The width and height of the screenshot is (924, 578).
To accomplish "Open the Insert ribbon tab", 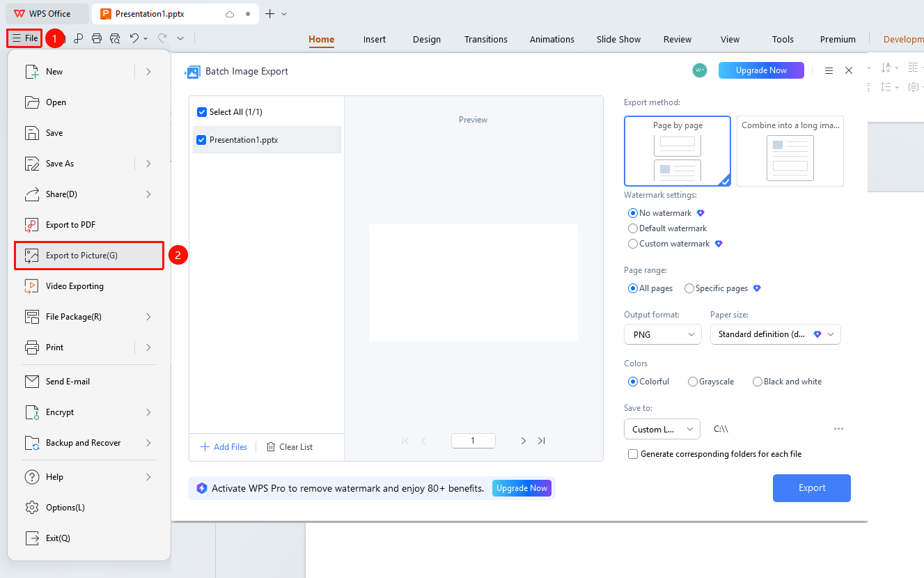I will click(x=375, y=39).
